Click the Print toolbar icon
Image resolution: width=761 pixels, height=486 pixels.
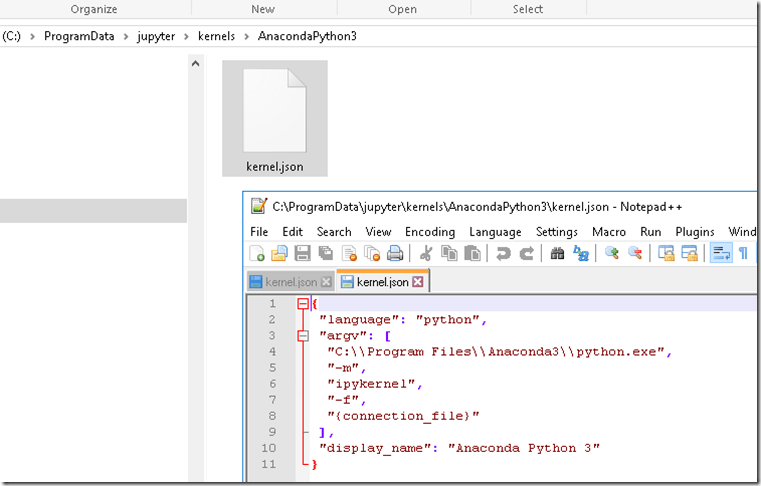395,254
